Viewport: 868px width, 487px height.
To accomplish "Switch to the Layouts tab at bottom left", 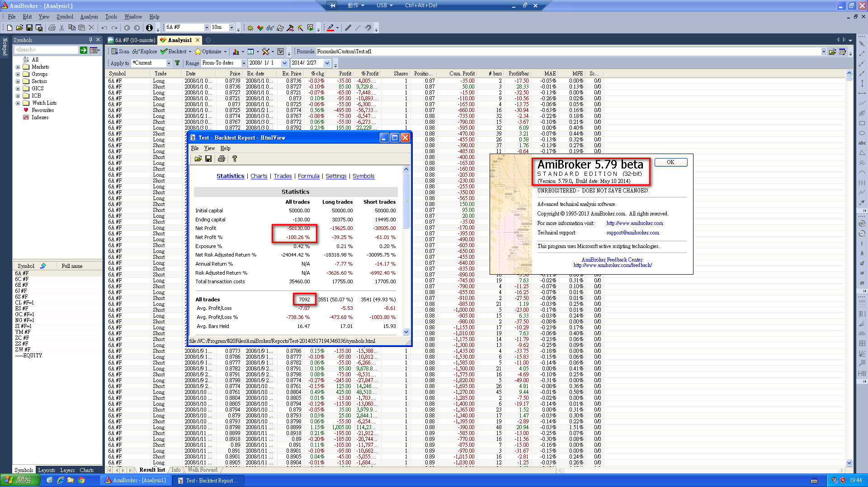I will [47, 470].
